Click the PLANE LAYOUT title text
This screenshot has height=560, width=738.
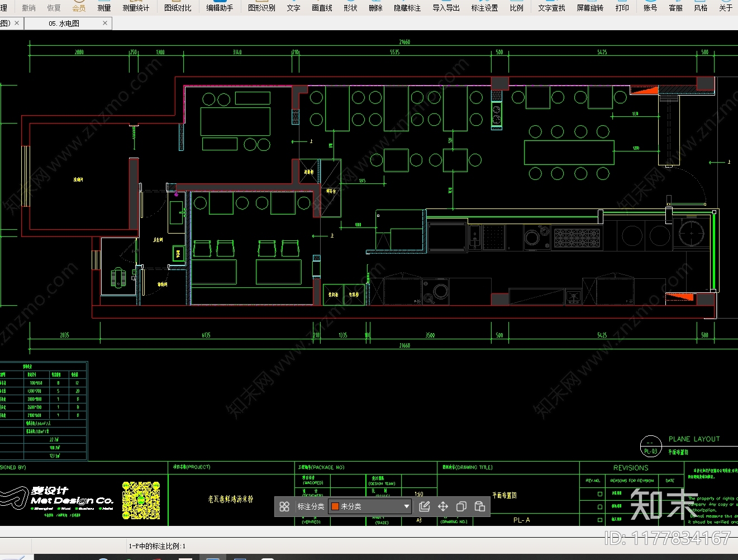click(694, 439)
